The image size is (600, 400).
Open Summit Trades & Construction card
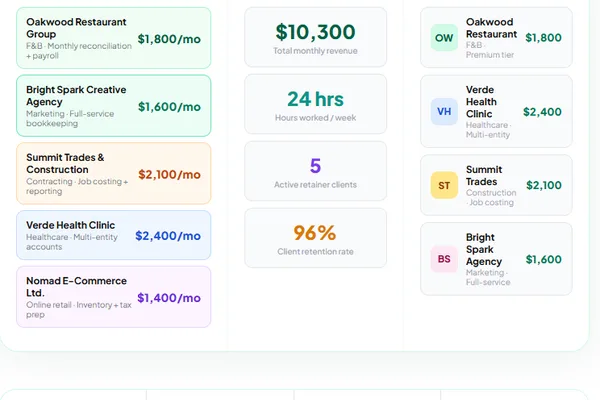click(x=114, y=174)
